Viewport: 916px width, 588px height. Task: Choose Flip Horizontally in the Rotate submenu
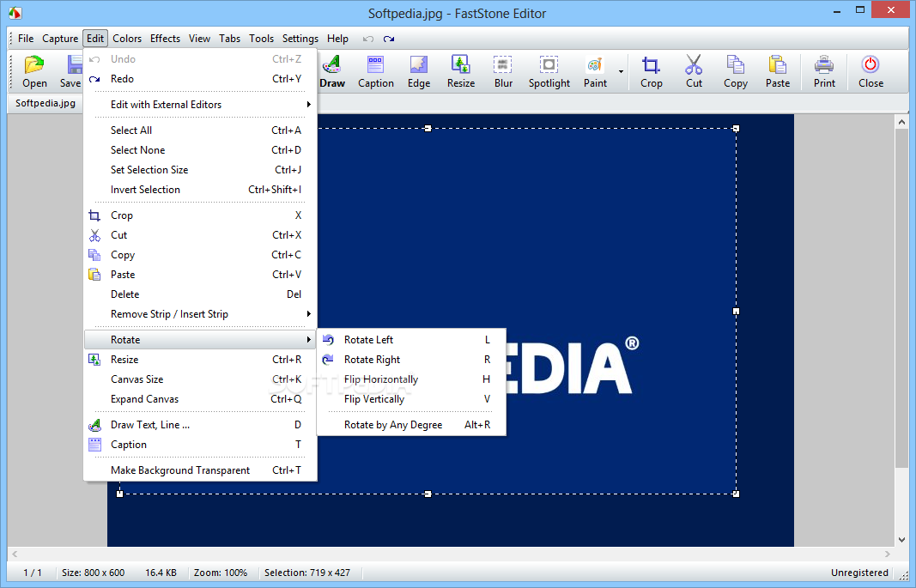[x=411, y=379]
